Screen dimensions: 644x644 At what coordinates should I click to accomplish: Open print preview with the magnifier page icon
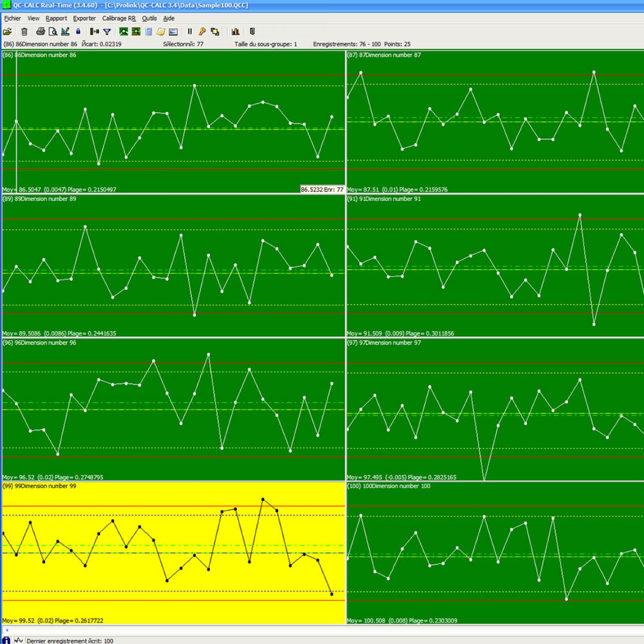pos(53,31)
